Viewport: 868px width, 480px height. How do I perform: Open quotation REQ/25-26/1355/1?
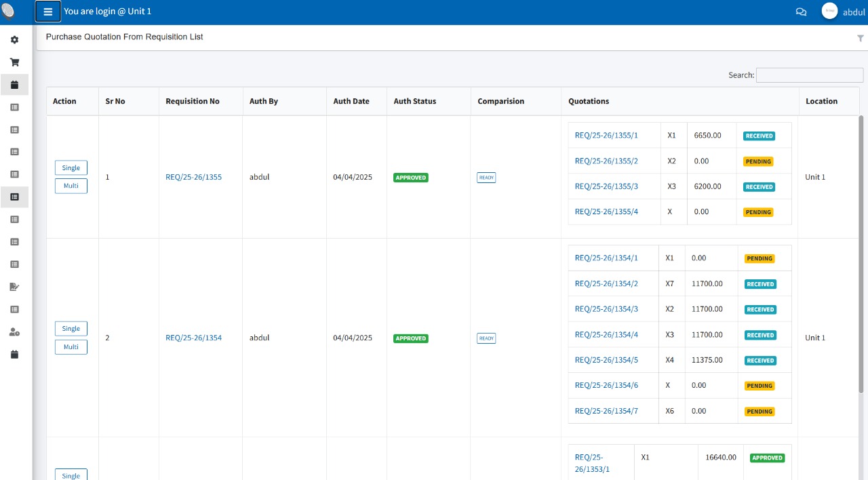pyautogui.click(x=606, y=135)
